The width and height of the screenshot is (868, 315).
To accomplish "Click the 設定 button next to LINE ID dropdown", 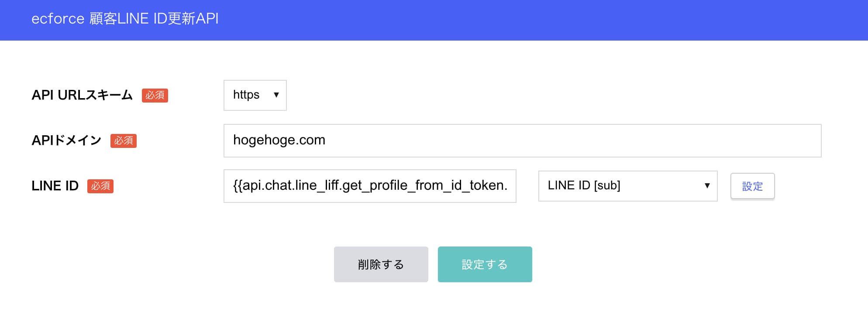I will pos(752,186).
